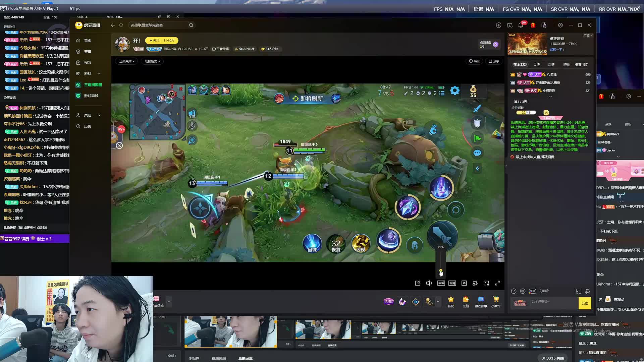Toggle danmaku blocking in the player bar
Image resolution: width=644 pixels, height=362 pixels.
coord(464,283)
